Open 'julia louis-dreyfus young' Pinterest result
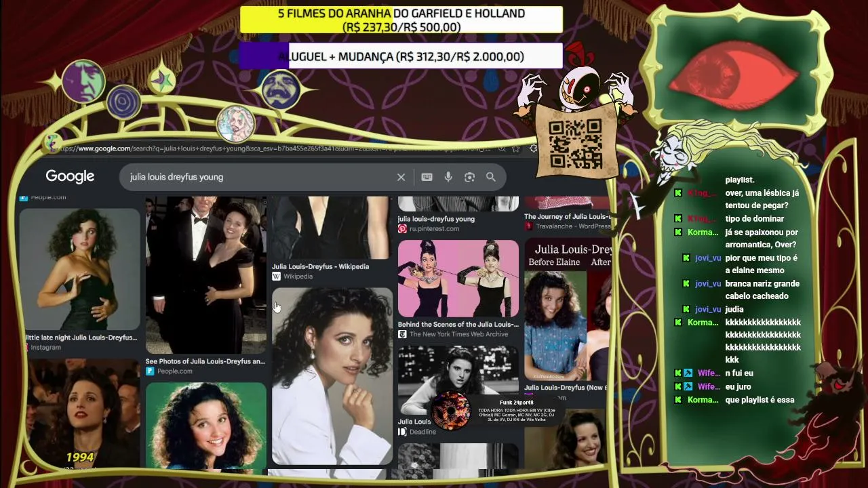 436,219
